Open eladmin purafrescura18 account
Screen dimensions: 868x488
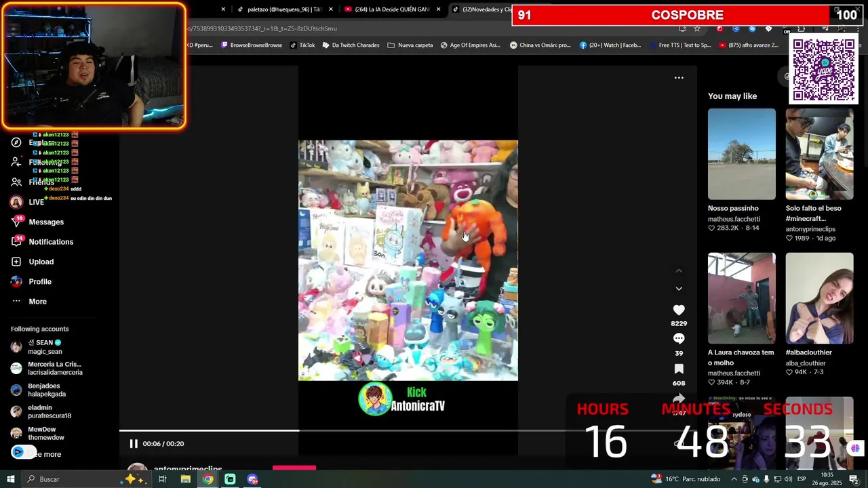(41, 411)
